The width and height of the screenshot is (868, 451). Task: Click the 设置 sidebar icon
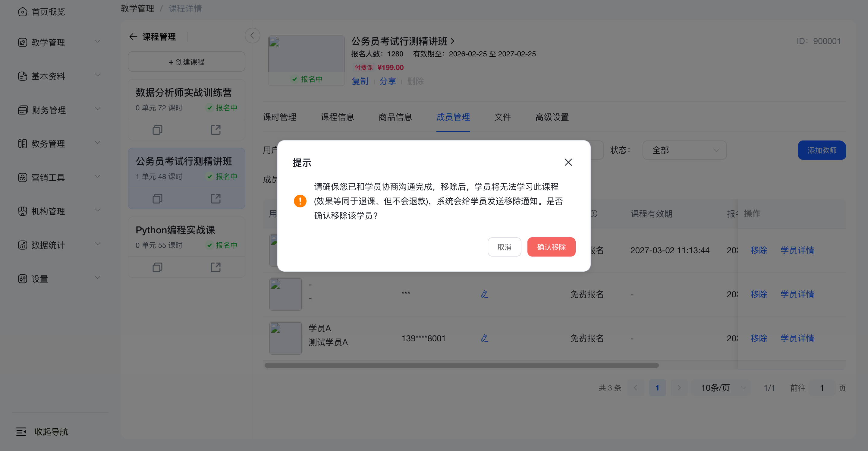(x=22, y=279)
